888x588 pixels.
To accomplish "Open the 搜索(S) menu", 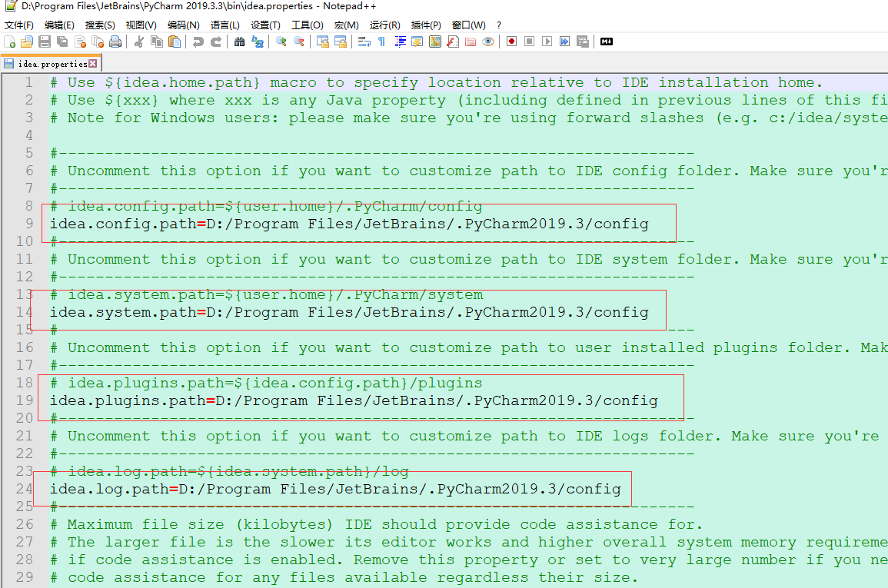I will coord(100,25).
